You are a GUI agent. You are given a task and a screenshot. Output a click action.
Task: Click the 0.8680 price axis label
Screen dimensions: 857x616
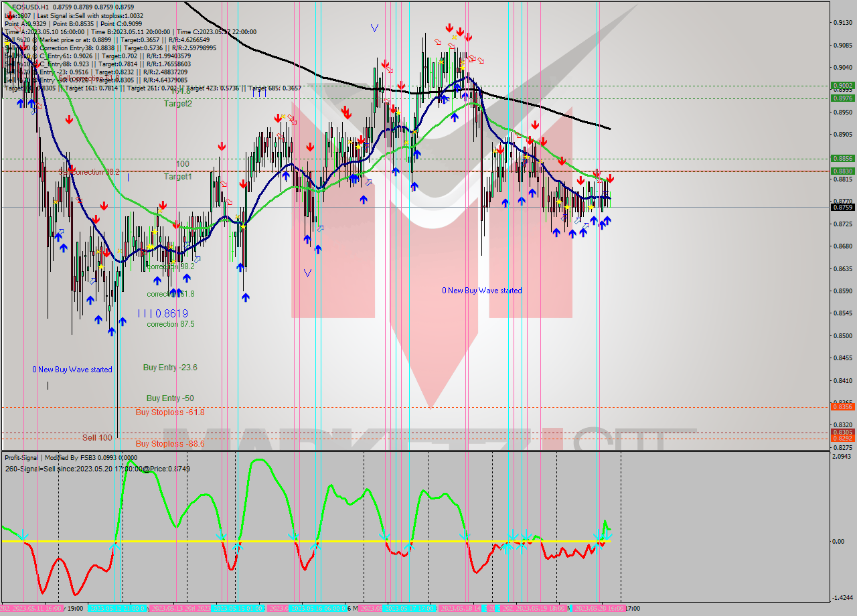point(842,246)
